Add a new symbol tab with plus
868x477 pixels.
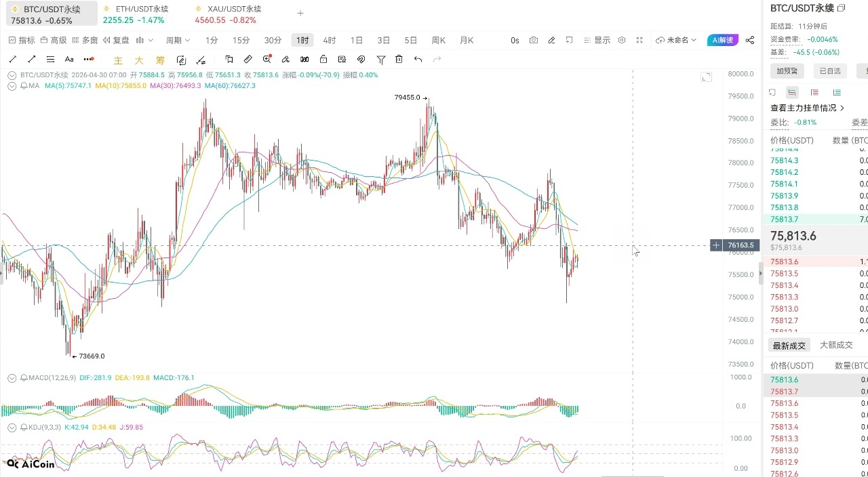tap(300, 13)
